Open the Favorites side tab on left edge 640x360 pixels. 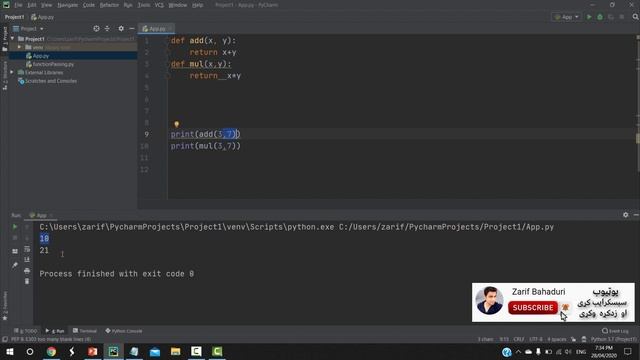4,305
